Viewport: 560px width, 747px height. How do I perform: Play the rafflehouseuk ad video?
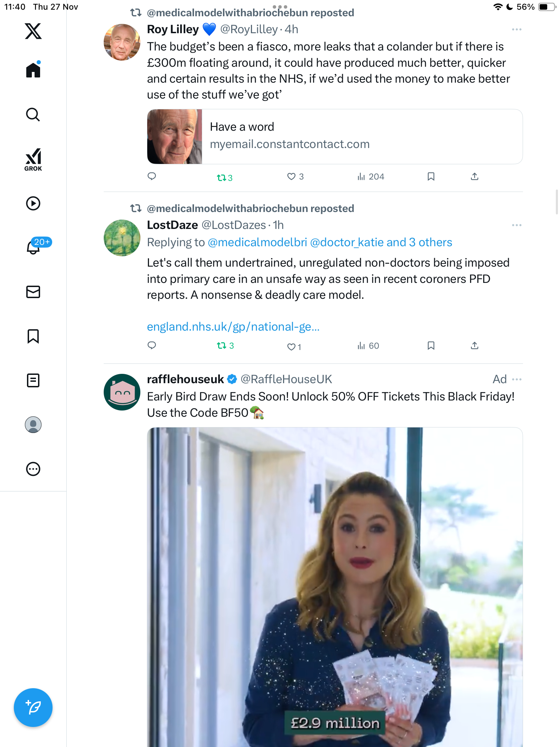click(334, 588)
